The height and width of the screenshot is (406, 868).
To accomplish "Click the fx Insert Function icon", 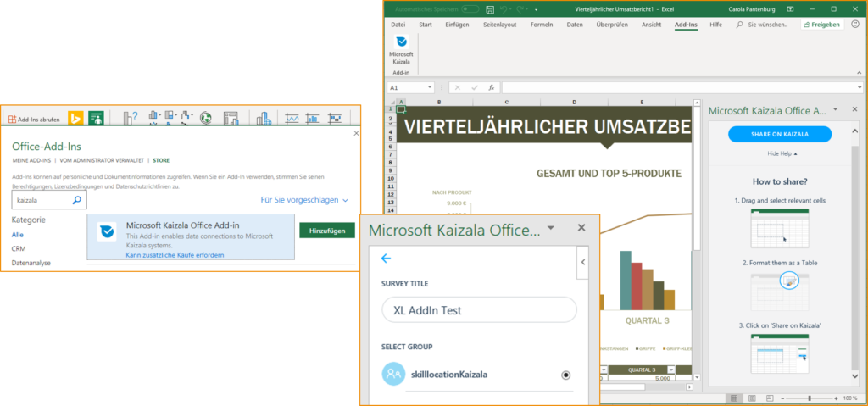I will (x=491, y=87).
